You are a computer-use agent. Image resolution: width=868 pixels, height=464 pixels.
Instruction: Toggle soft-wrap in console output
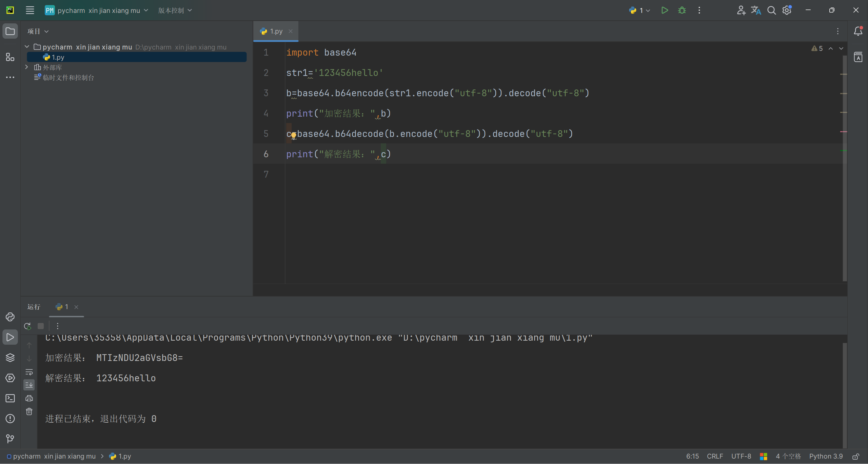[x=29, y=372]
